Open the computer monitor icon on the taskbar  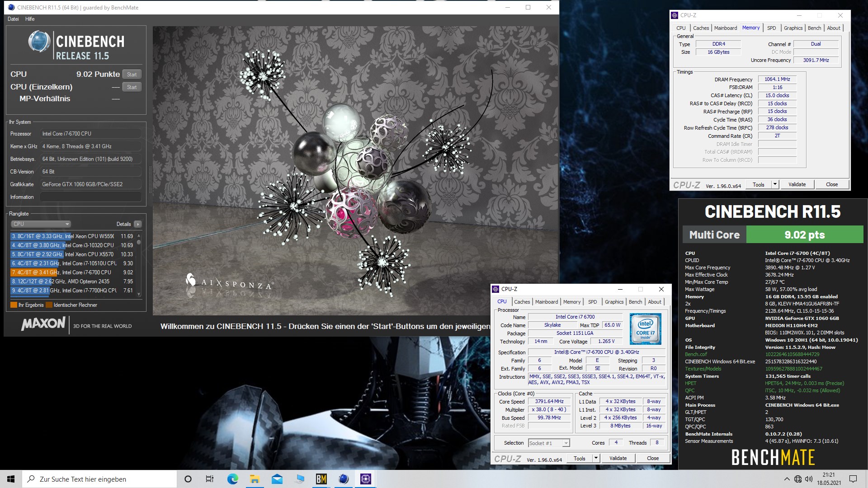tap(299, 479)
